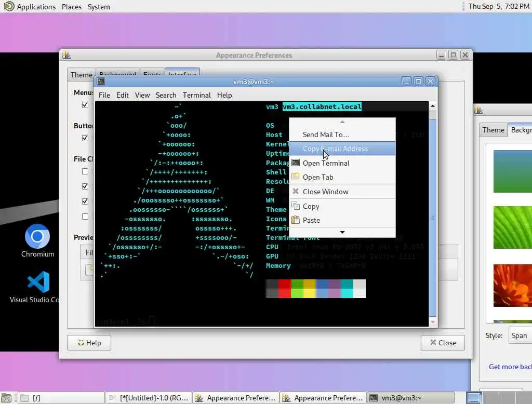Click the show desktop icon in bottom panel
532x404 pixels.
pyautogui.click(x=6, y=398)
